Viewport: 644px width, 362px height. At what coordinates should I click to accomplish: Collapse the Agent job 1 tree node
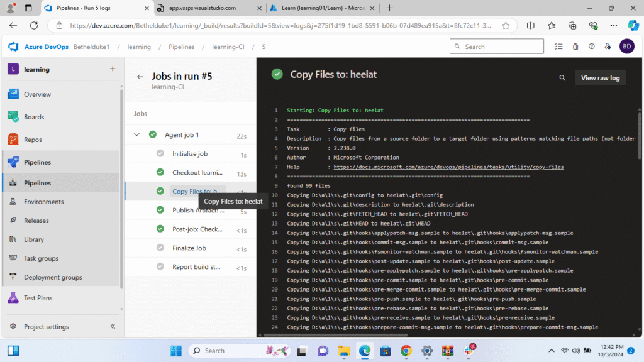point(136,134)
